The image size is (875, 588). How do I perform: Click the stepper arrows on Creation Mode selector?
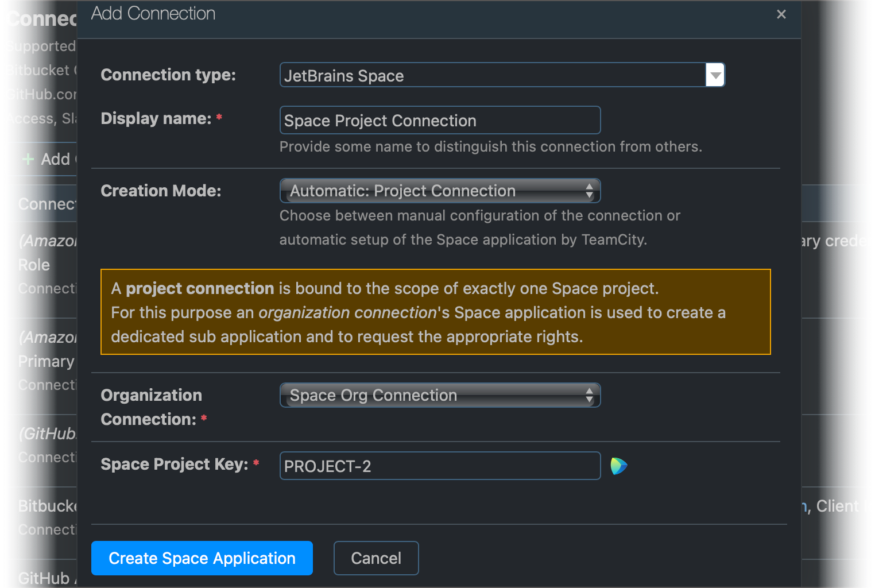(590, 190)
